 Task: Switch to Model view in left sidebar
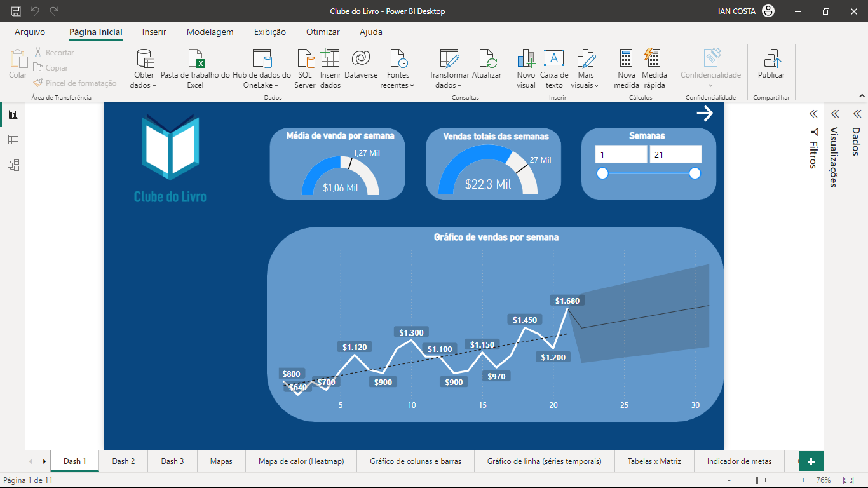13,165
